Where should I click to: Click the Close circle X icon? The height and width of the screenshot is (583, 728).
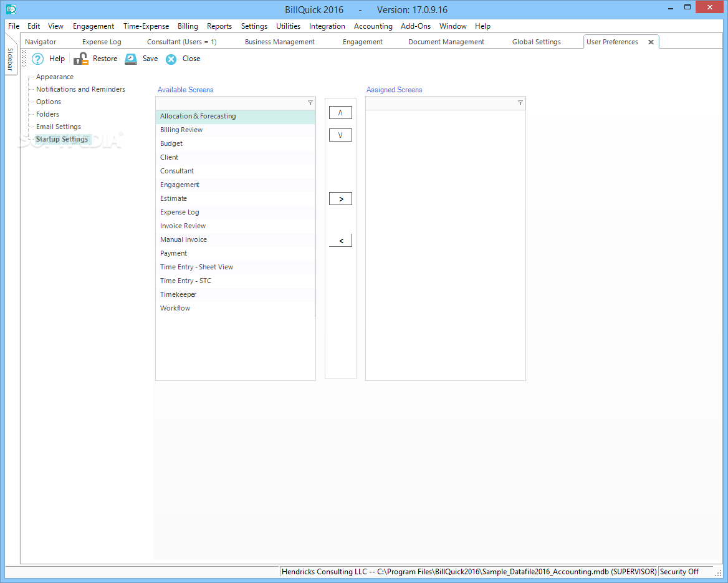(171, 59)
